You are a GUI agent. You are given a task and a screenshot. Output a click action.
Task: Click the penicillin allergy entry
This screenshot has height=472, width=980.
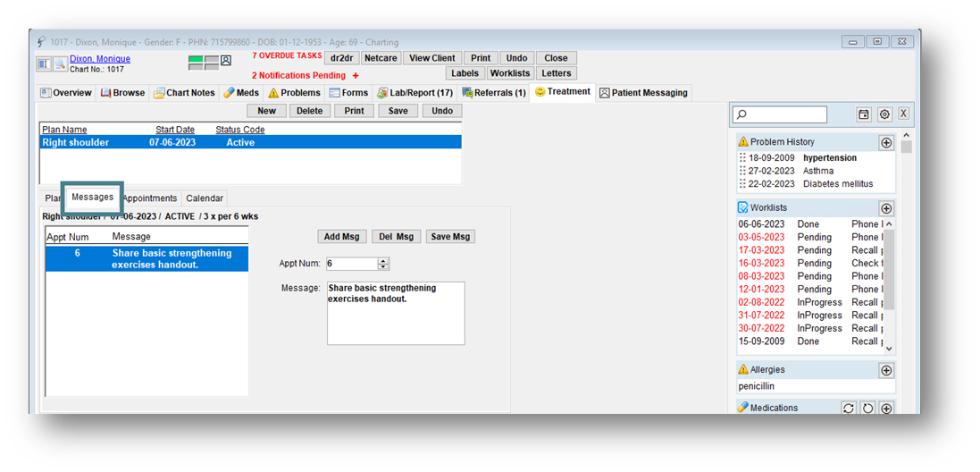click(756, 386)
